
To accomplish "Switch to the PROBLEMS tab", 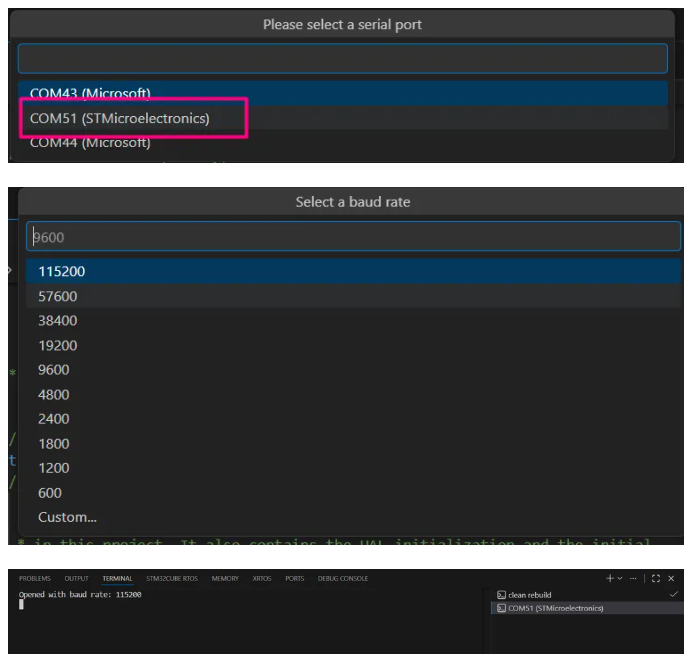I will pyautogui.click(x=35, y=578).
